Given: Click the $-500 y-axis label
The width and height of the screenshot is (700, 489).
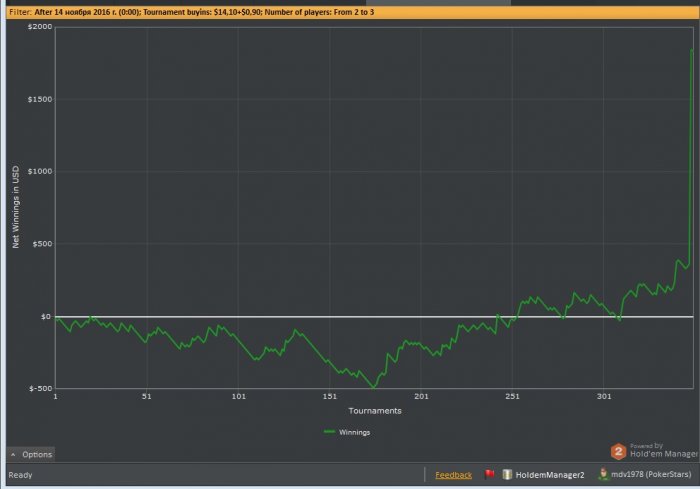Looking at the screenshot, I should [39, 388].
